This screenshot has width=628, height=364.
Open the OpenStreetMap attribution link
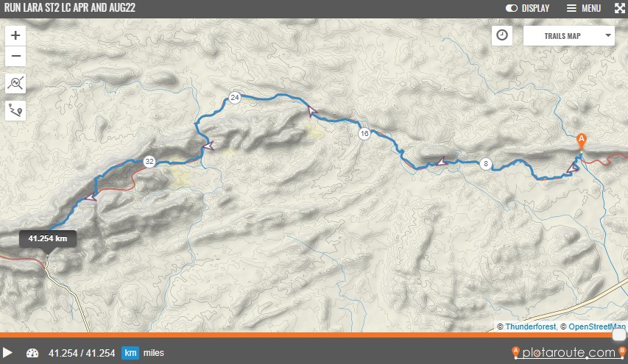[x=597, y=326]
